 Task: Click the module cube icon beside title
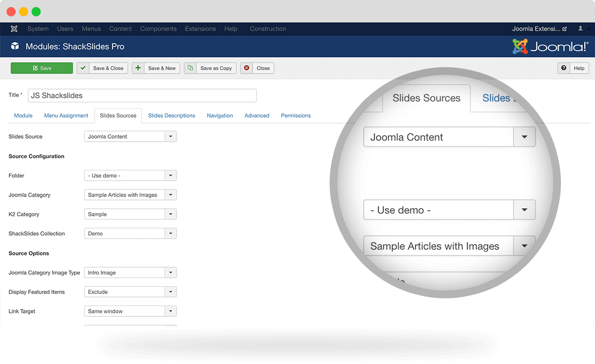15,46
